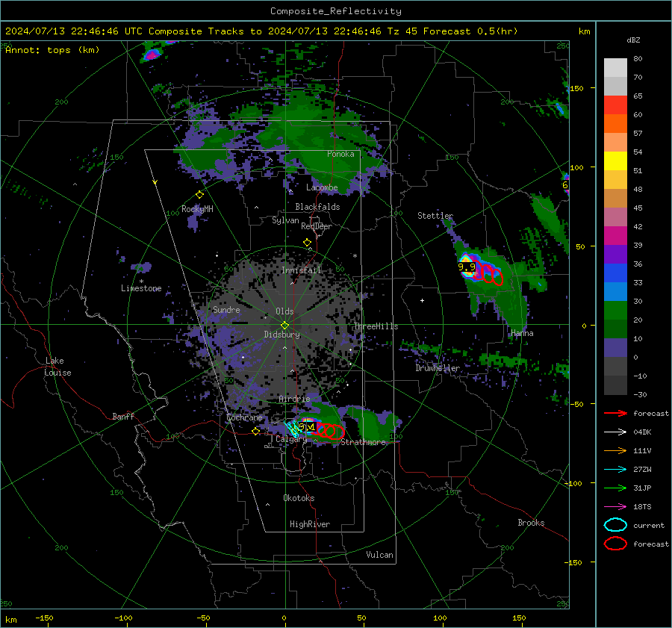Click the cyan 'current' ellipse in legend
Viewport: 672px width, 628px height.
[x=615, y=525]
